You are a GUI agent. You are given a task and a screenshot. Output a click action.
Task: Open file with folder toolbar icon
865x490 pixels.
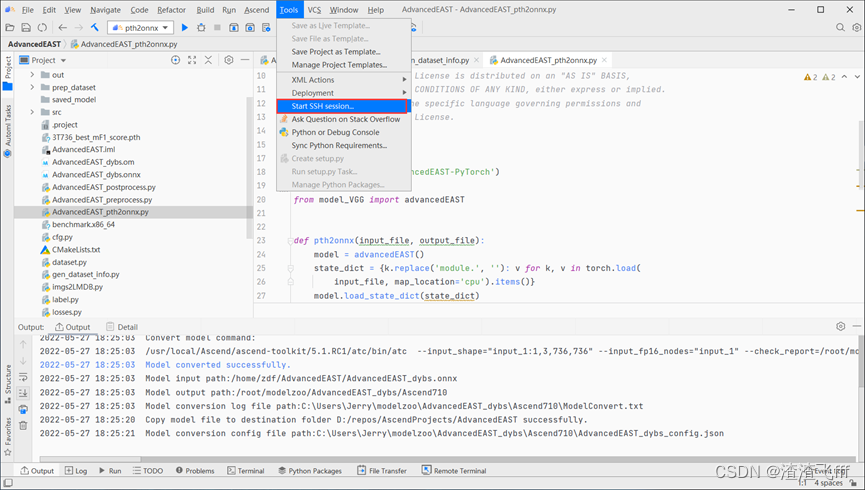[x=9, y=28]
